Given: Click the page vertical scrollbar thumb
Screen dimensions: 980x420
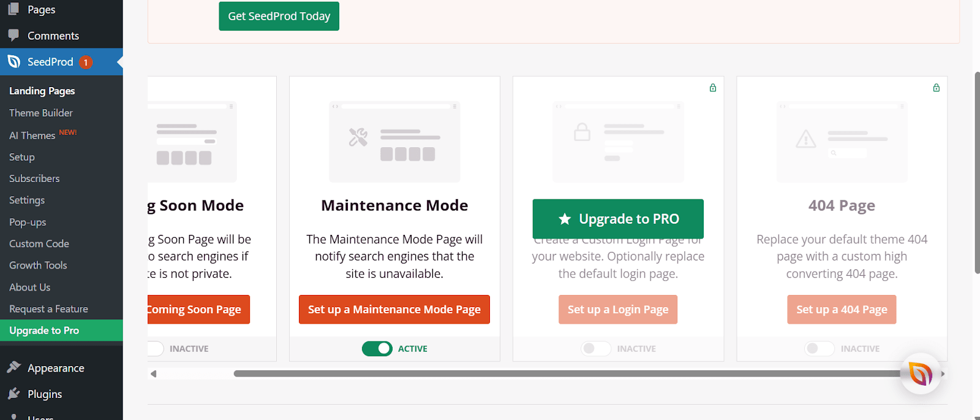Looking at the screenshot, I should 977,172.
